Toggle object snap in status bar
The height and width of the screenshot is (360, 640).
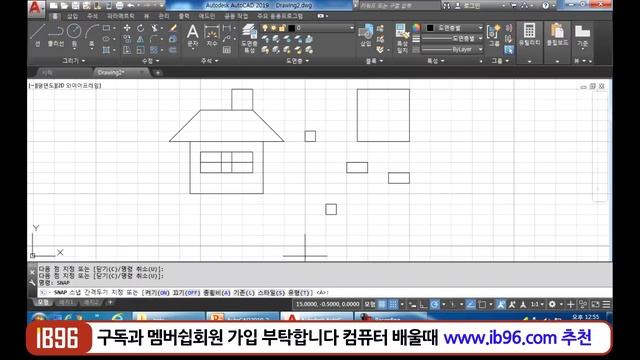tap(482, 304)
